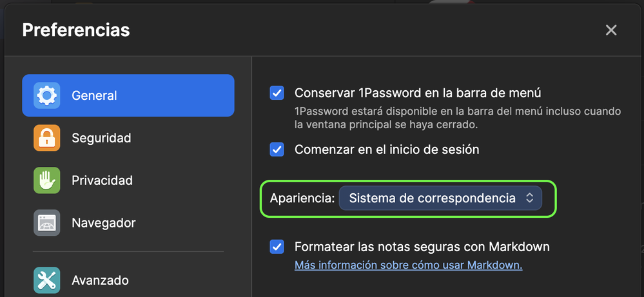The image size is (644, 297).
Task: Open the Privacidad settings section
Action: (x=102, y=180)
